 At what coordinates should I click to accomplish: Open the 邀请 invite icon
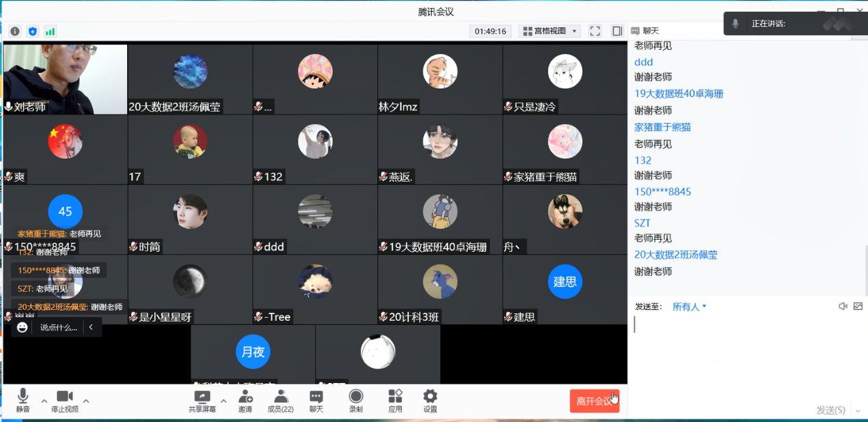point(245,401)
